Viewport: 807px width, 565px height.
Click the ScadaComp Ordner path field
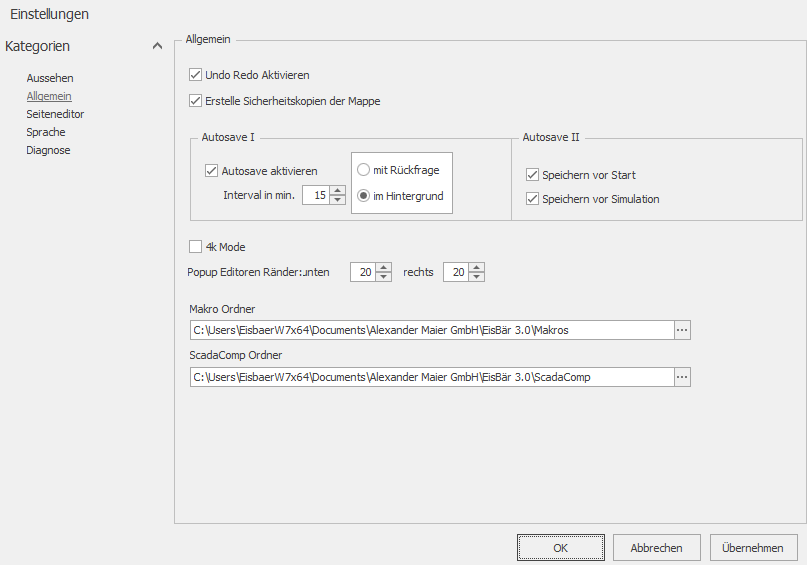point(432,377)
